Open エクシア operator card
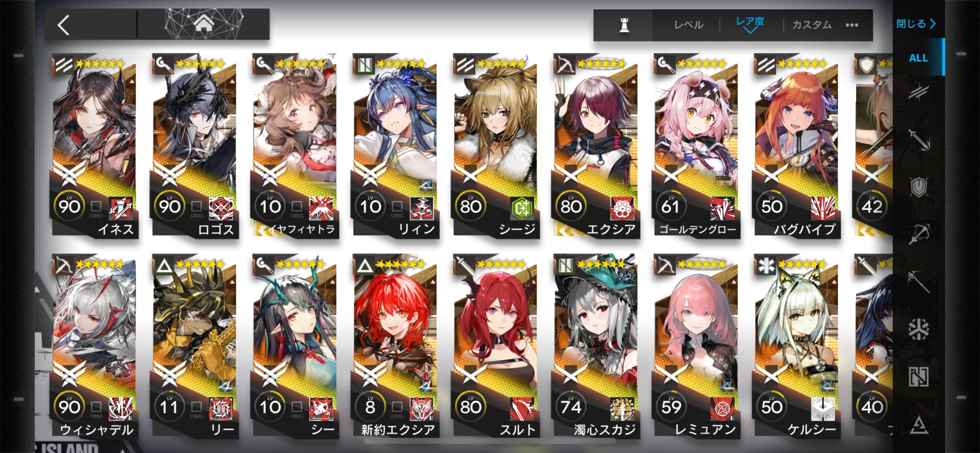Image resolution: width=980 pixels, height=453 pixels. click(x=595, y=146)
